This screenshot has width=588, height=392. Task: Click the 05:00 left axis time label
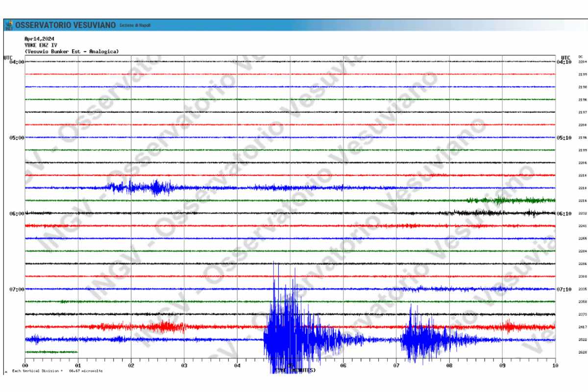(x=16, y=138)
